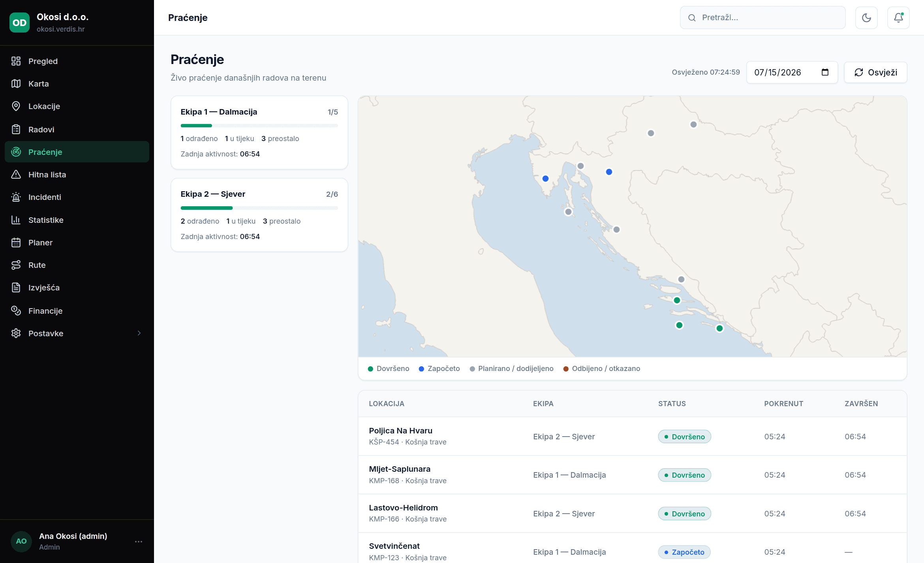Click the Statistike chart icon
The height and width of the screenshot is (563, 924).
coord(16,220)
